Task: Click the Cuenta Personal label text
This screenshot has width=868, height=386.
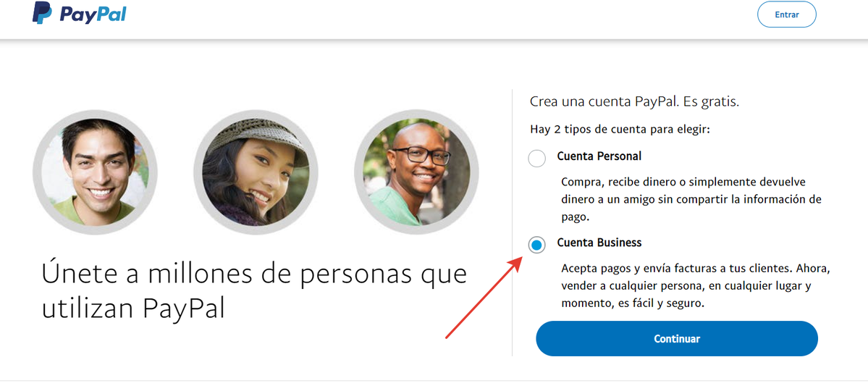Action: pyautogui.click(x=599, y=156)
